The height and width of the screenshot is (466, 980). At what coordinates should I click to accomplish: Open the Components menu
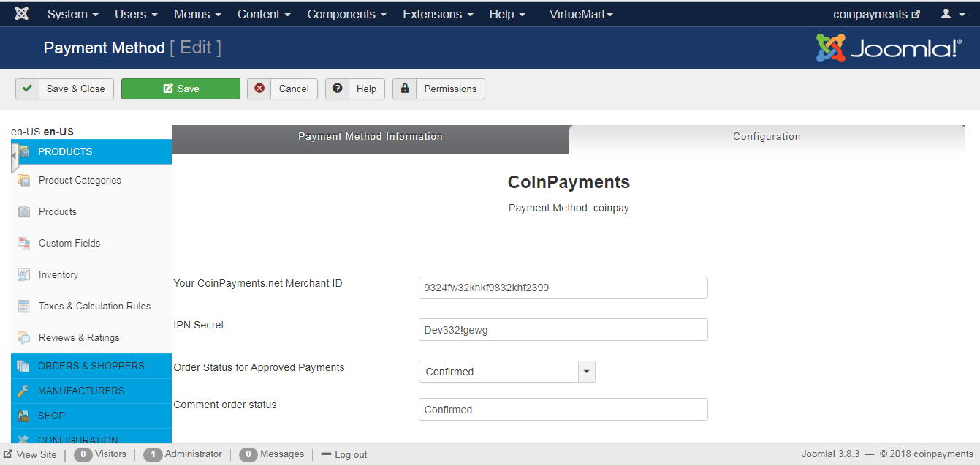click(x=347, y=14)
